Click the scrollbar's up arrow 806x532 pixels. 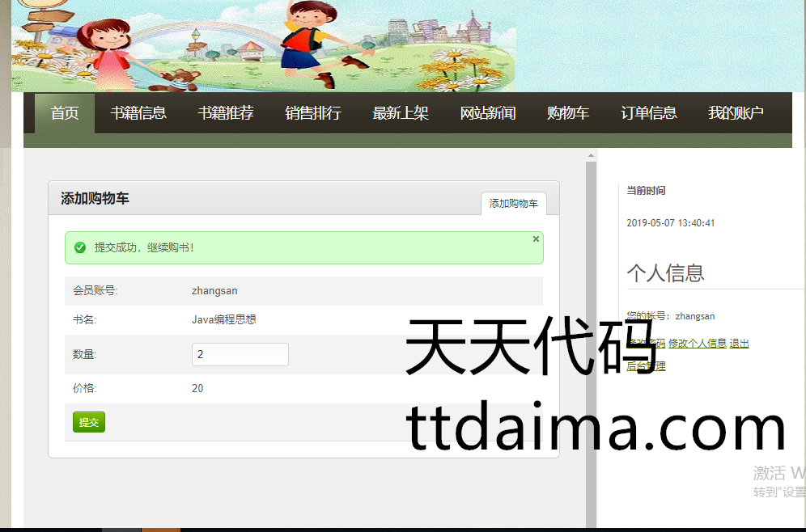591,154
